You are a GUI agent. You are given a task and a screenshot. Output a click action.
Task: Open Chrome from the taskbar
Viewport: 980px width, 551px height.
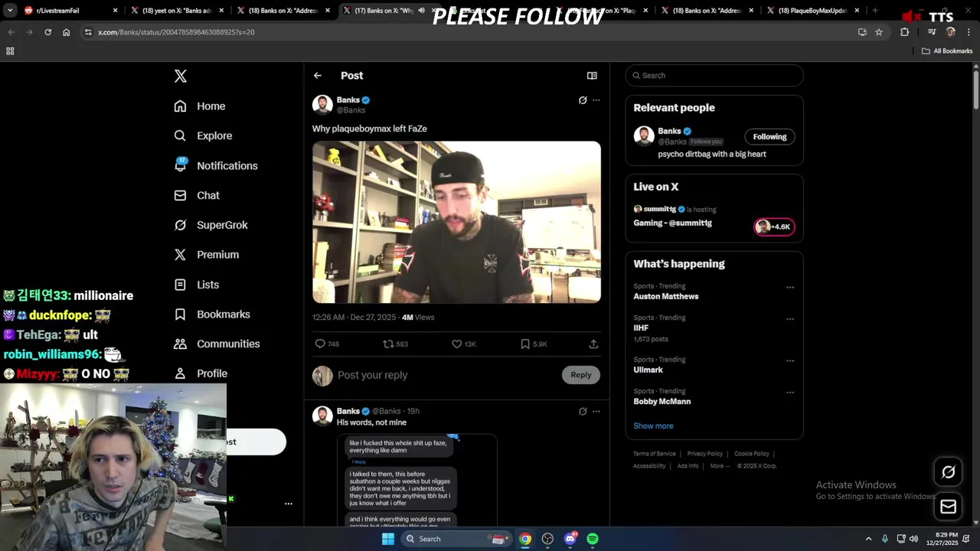[525, 539]
